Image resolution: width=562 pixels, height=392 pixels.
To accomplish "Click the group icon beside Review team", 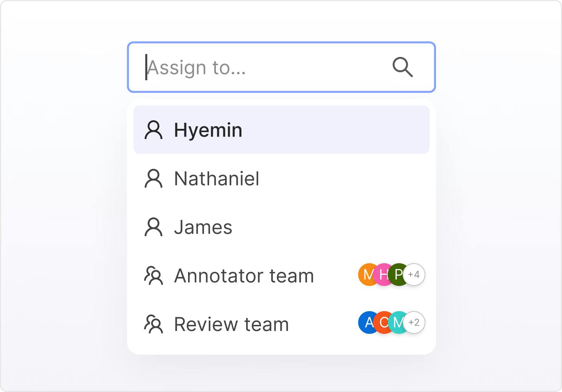I will (154, 324).
